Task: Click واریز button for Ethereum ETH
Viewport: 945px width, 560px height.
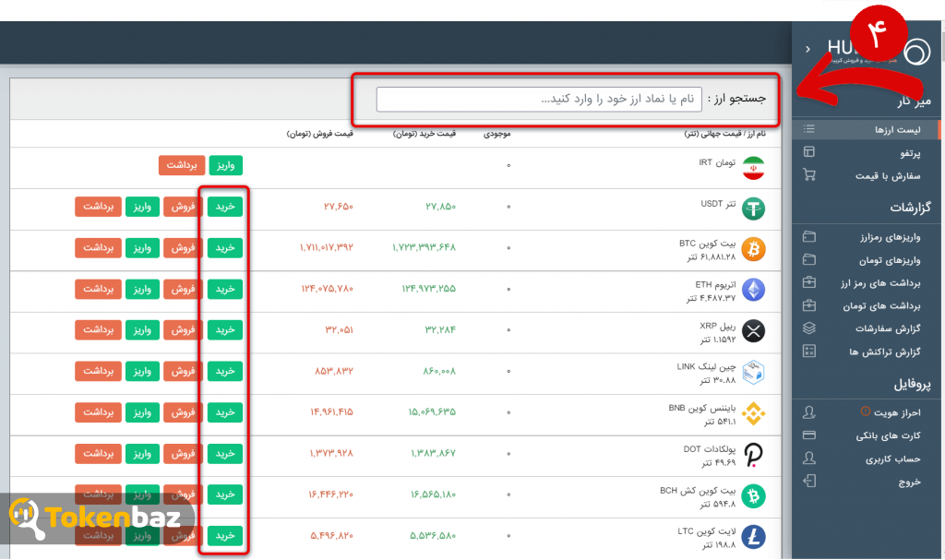Action: pos(142,289)
